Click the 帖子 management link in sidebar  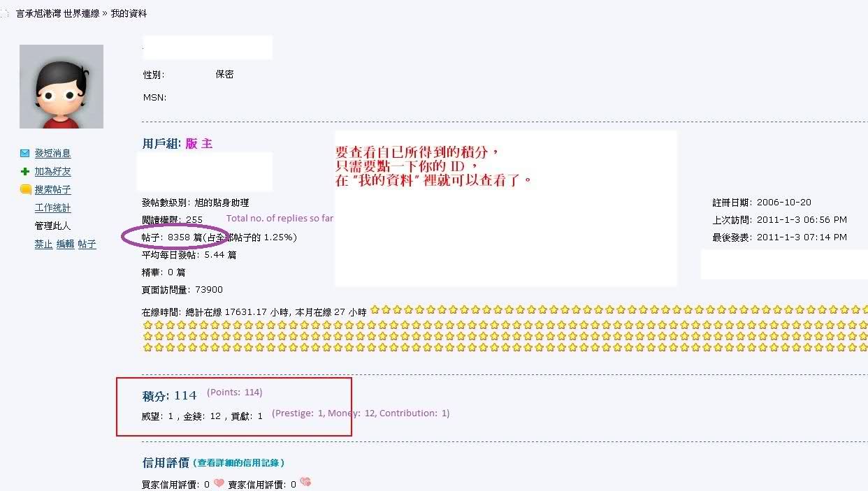(87, 244)
